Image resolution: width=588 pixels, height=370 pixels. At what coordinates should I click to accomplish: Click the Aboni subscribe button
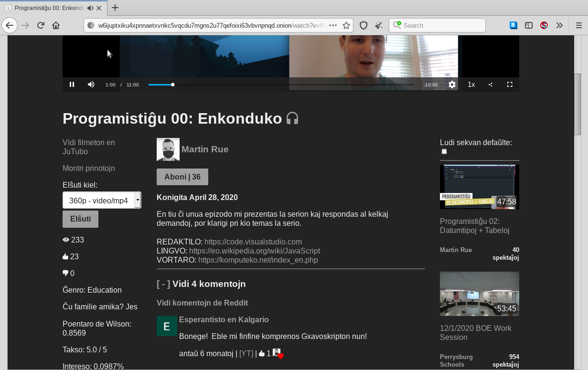pos(182,177)
